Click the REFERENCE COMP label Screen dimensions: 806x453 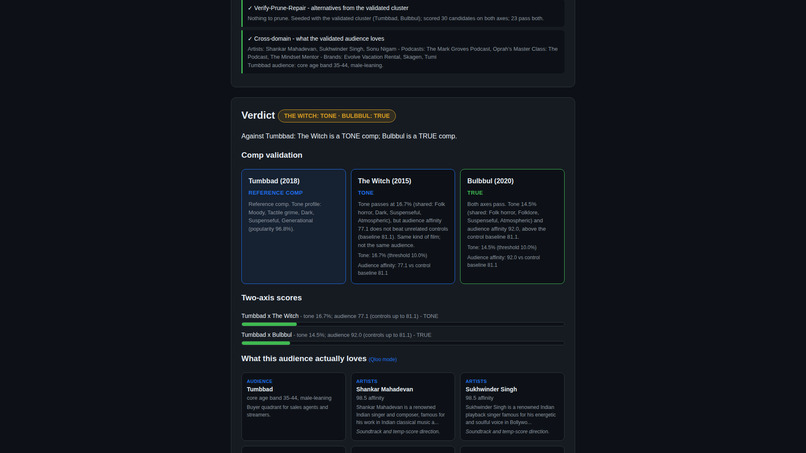point(276,193)
